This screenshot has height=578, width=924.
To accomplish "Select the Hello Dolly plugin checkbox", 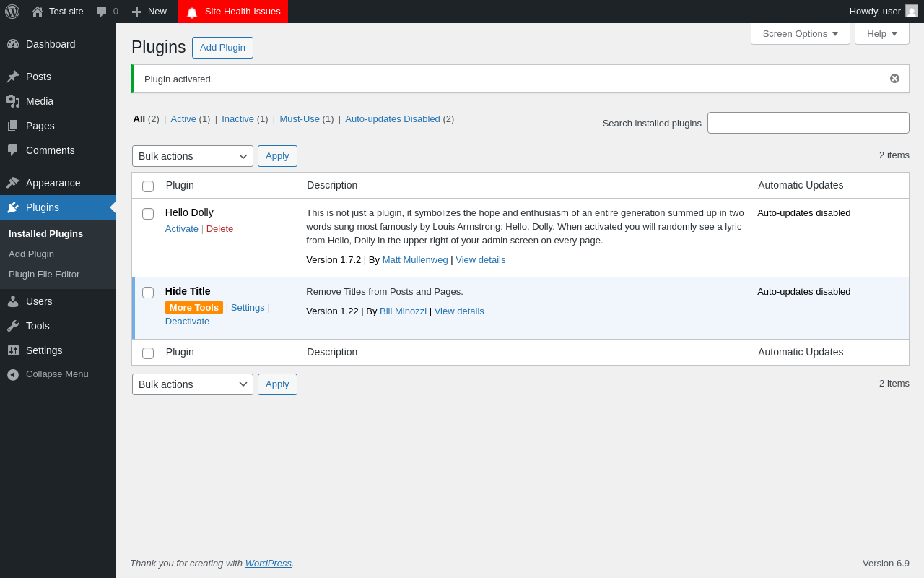I will point(148,214).
